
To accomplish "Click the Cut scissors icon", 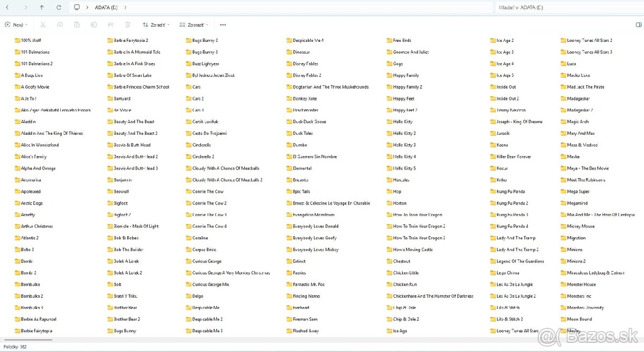I will click(43, 25).
